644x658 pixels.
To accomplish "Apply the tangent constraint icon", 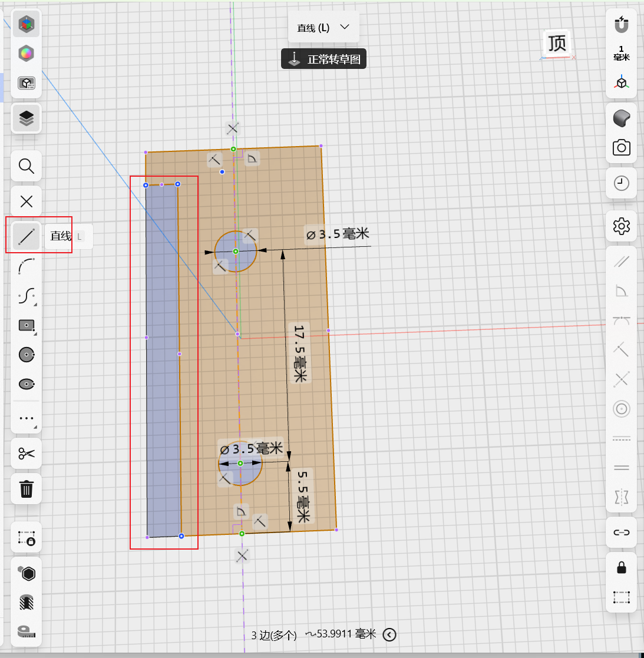I will tap(622, 320).
